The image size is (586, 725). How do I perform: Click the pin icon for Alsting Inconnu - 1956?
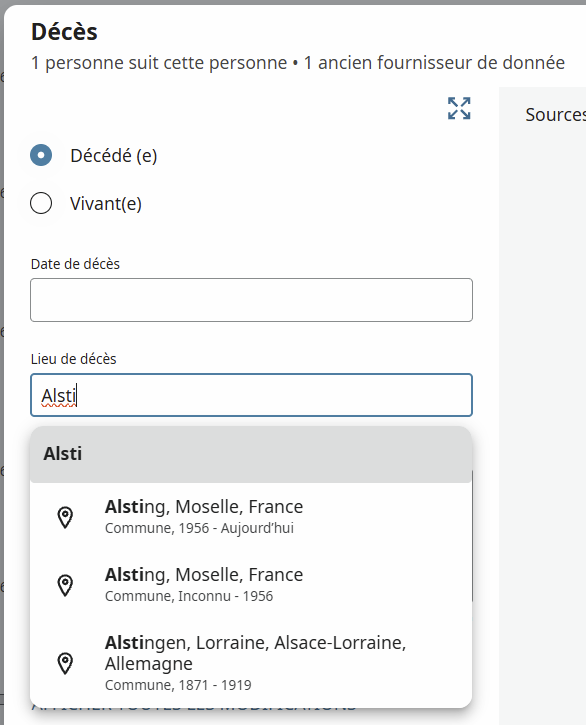click(65, 585)
